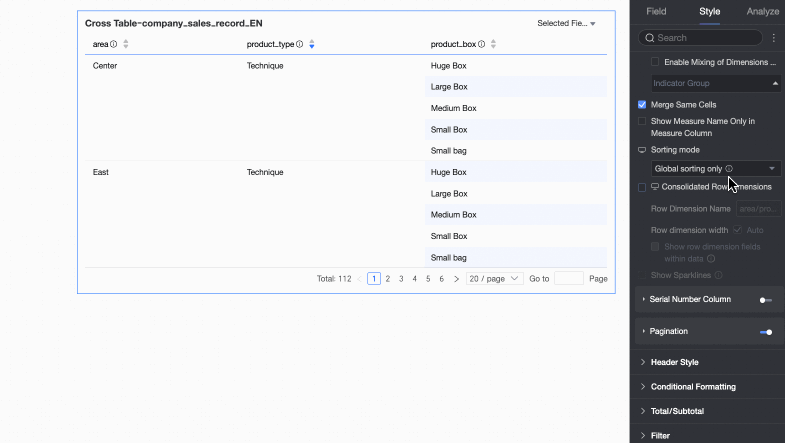Check Show Measure Name Only in Measure Column
The image size is (785, 443).
click(642, 121)
